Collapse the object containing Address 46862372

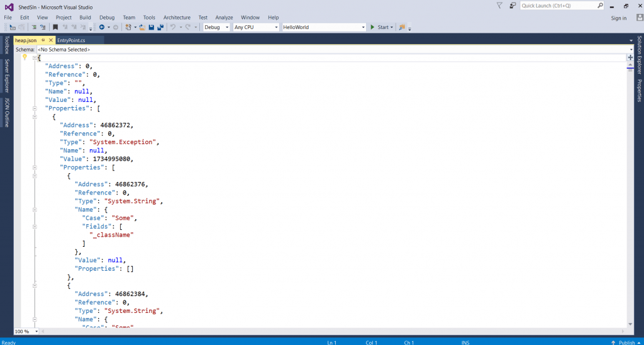pyautogui.click(x=35, y=116)
